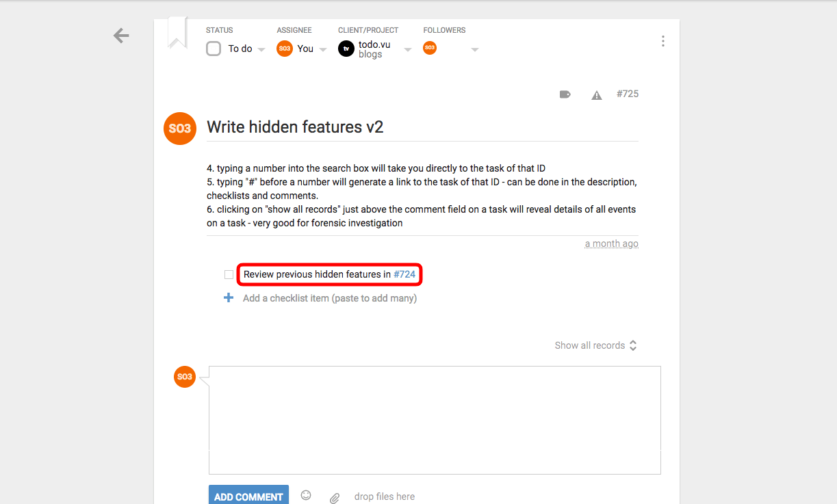Click the 'drop files here' text
The image size is (837, 504).
pos(385,496)
